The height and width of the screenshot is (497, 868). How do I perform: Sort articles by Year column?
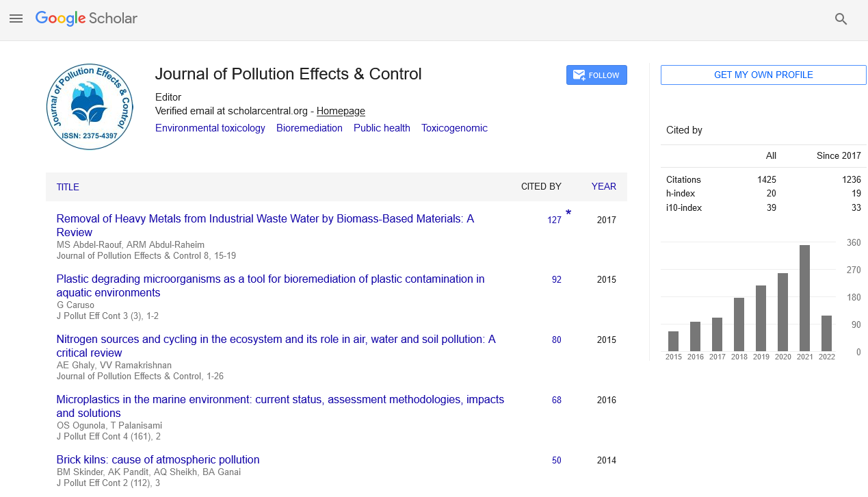pos(604,186)
